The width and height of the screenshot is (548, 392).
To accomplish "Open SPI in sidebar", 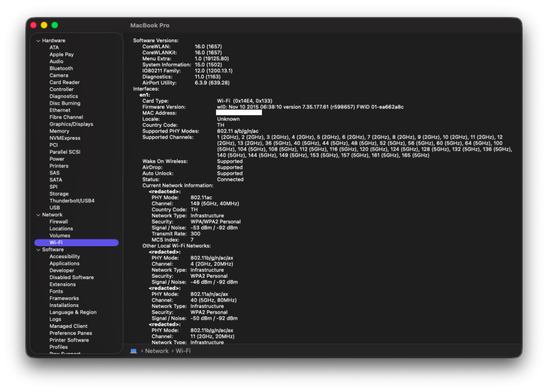I will tap(54, 187).
